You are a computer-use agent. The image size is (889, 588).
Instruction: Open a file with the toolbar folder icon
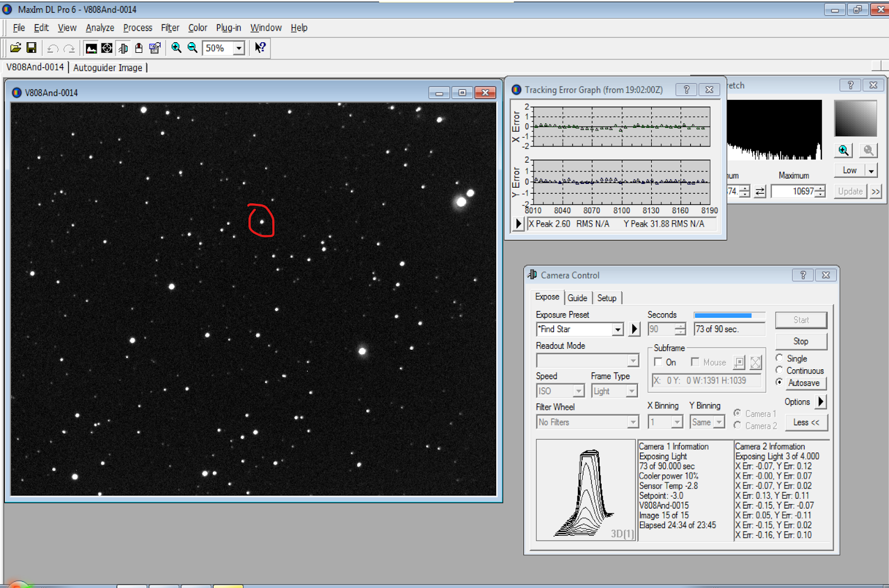pos(16,48)
